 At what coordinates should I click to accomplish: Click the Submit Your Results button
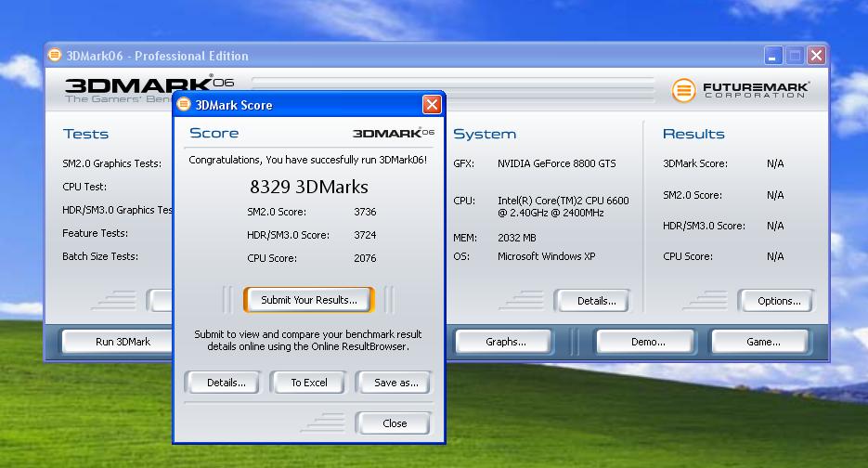point(309,300)
